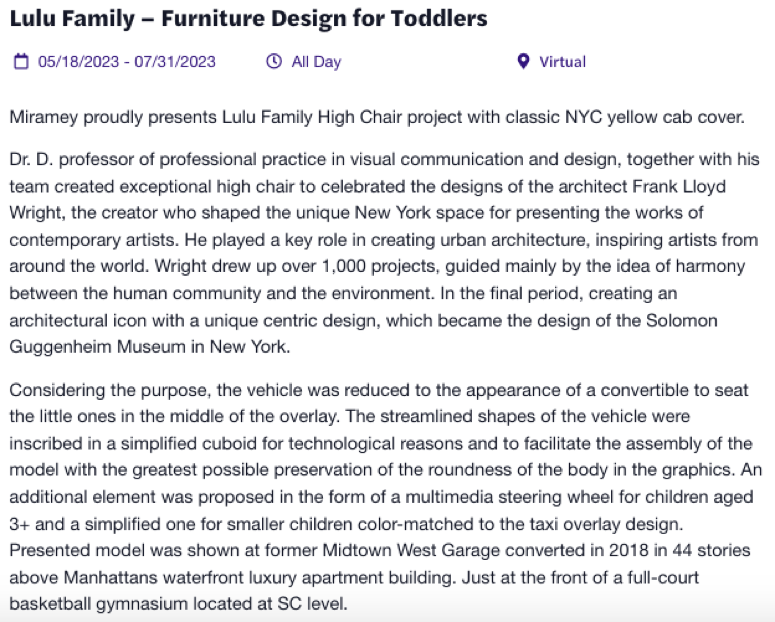Click the location pin icon
Viewport: 775px width, 622px height.
[522, 62]
